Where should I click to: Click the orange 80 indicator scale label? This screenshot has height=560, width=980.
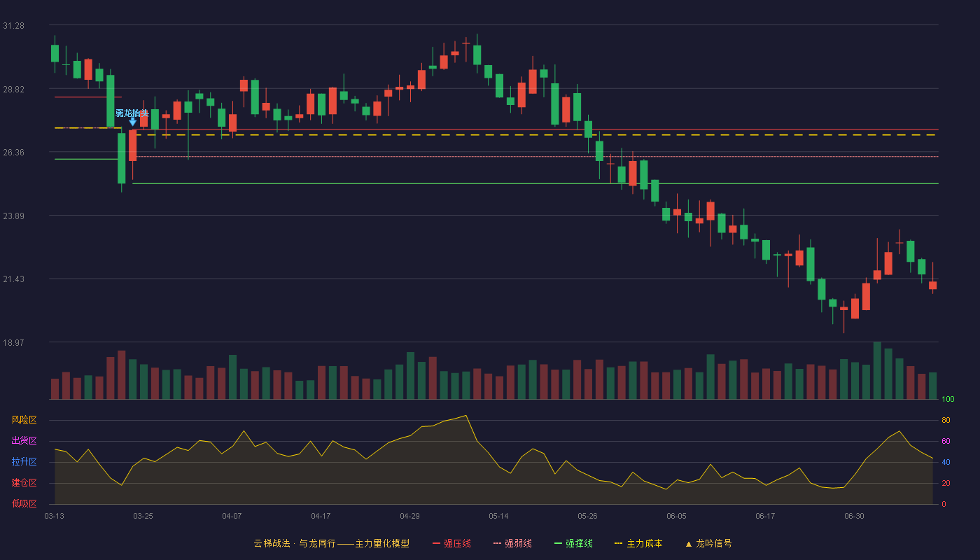tap(946, 420)
